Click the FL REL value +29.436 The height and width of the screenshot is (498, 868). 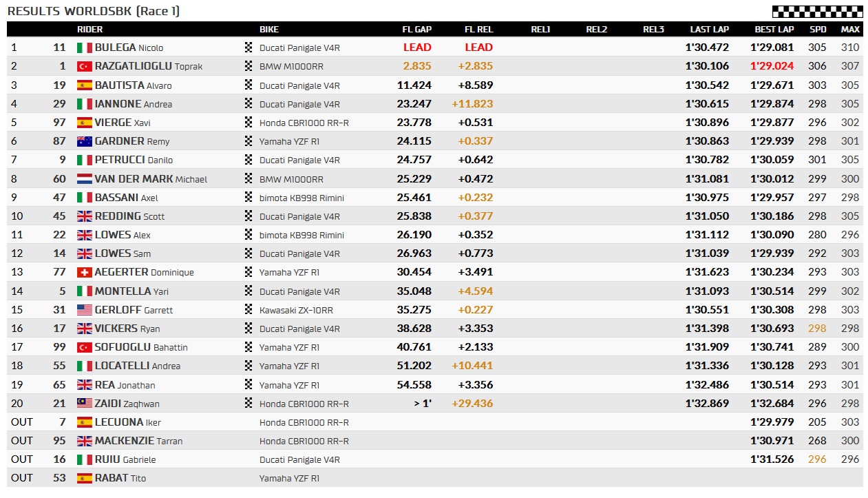472,404
